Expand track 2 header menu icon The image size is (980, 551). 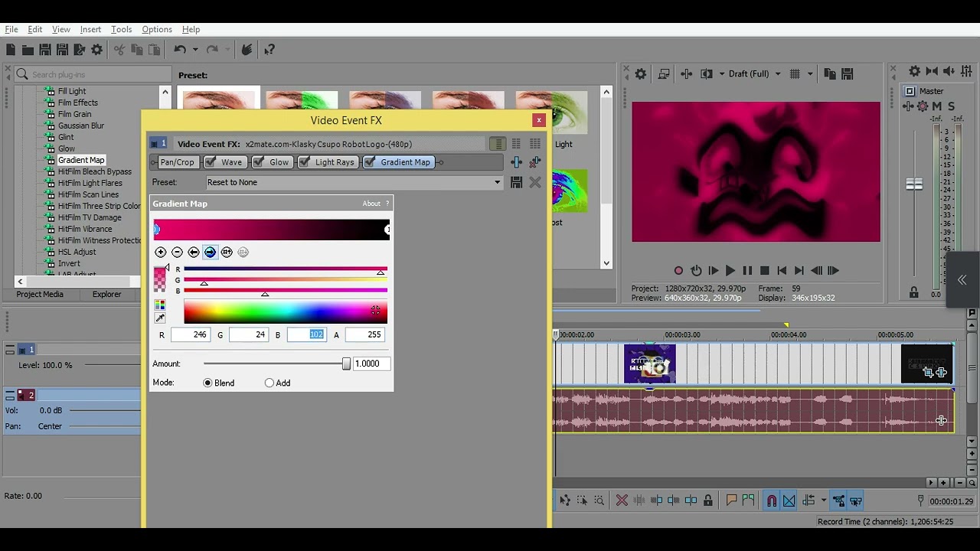(10, 395)
